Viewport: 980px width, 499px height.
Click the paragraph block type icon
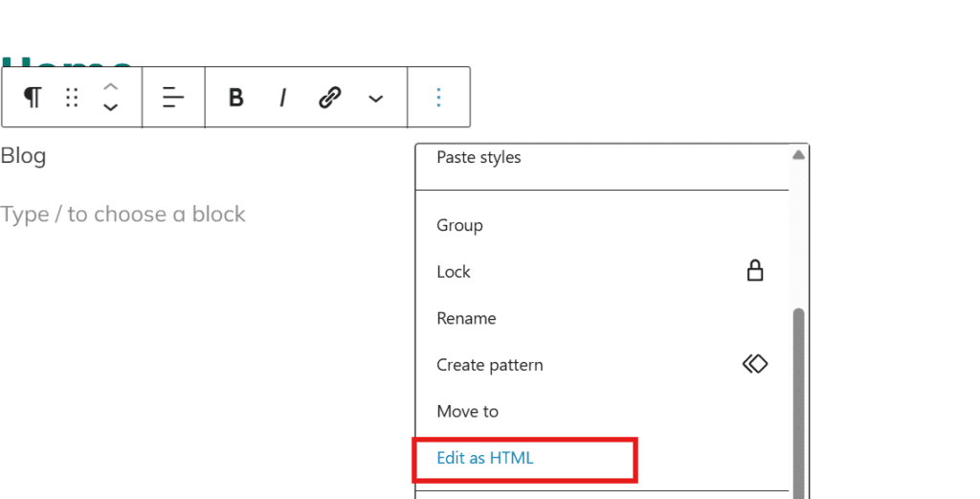click(x=33, y=98)
